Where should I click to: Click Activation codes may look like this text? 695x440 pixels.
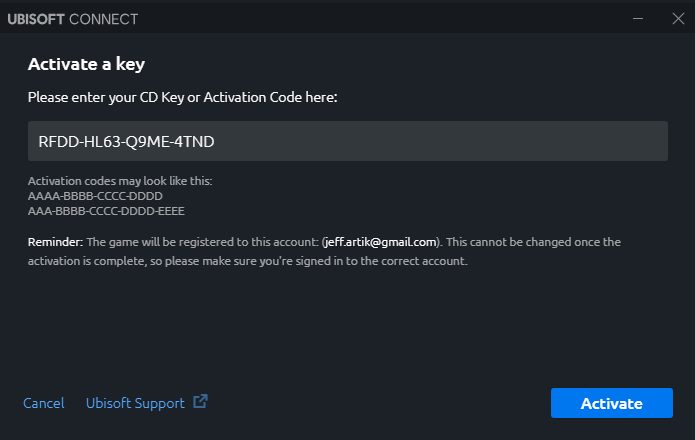click(x=120, y=181)
